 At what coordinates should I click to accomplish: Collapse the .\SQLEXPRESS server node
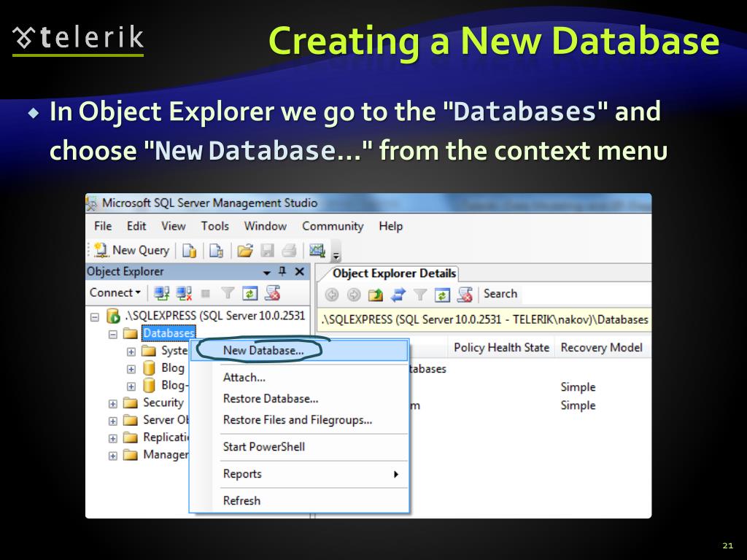point(95,316)
